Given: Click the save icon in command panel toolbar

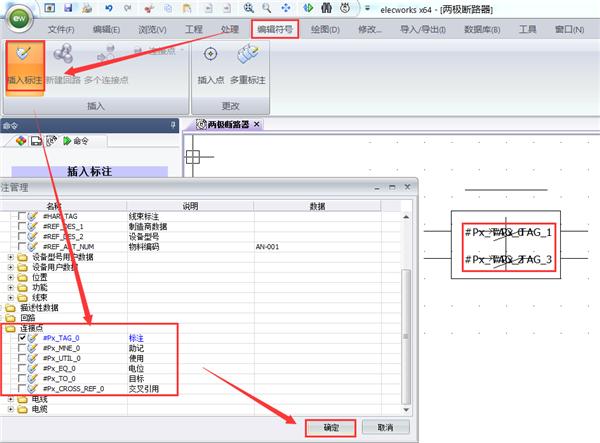Looking at the screenshot, I should (x=36, y=141).
